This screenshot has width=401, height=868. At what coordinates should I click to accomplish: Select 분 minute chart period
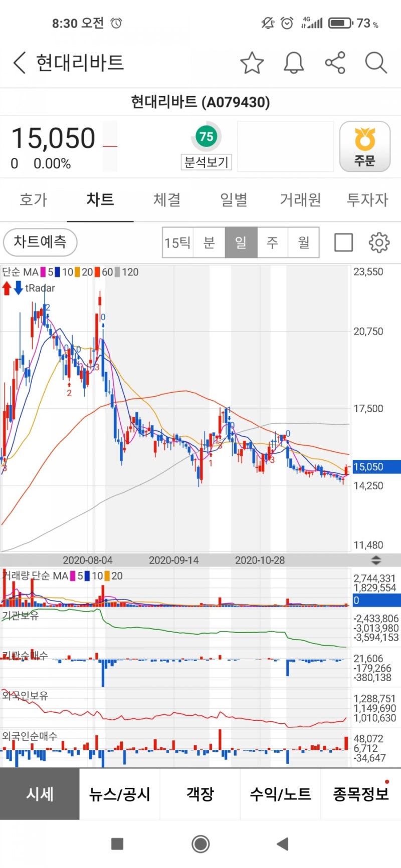click(x=209, y=243)
